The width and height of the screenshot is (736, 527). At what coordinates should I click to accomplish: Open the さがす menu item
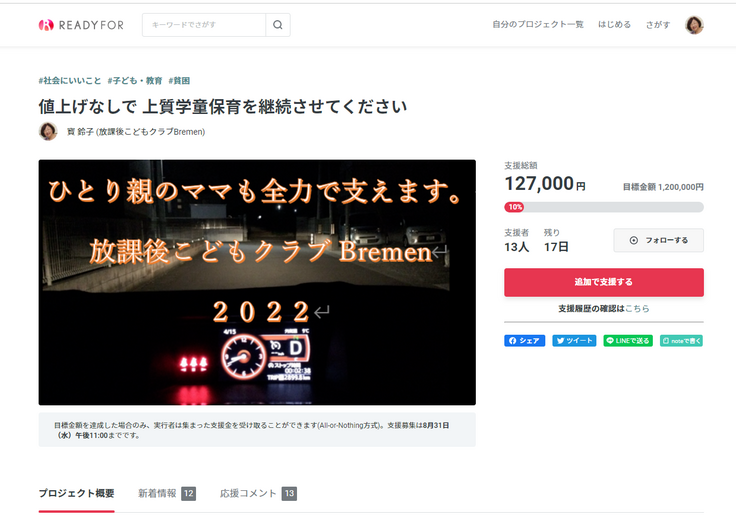(658, 24)
